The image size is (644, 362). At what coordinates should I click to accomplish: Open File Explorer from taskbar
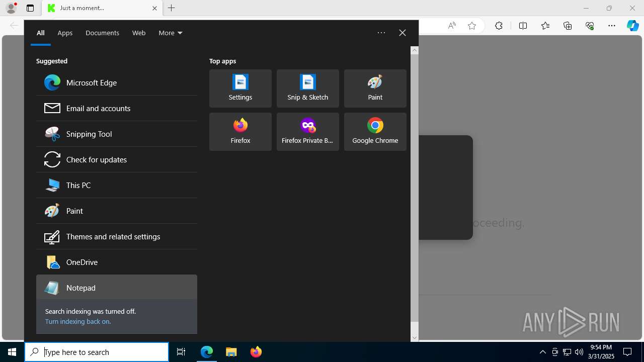coord(231,352)
